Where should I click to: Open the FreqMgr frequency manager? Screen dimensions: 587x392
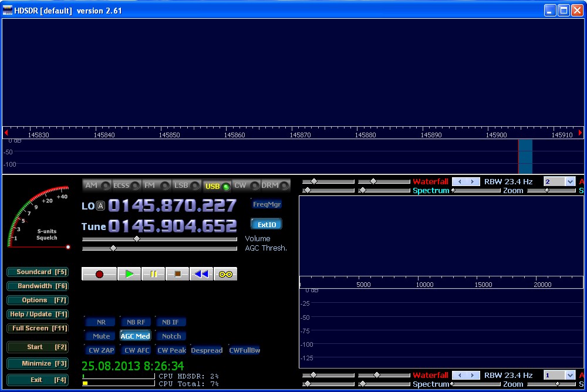(267, 204)
